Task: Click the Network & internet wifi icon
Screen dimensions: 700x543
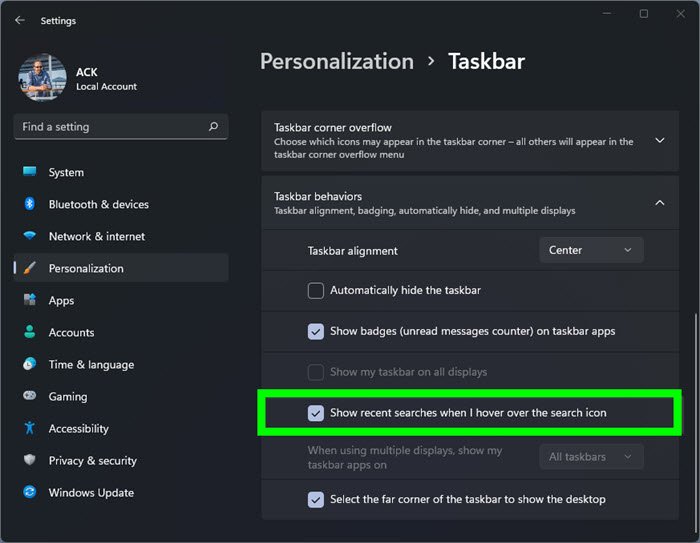Action: (30, 236)
